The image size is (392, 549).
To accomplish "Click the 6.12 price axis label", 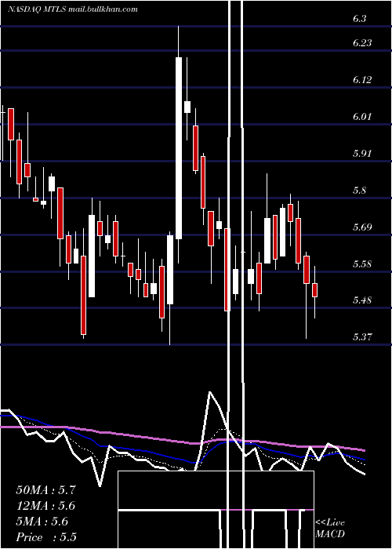I will (362, 80).
